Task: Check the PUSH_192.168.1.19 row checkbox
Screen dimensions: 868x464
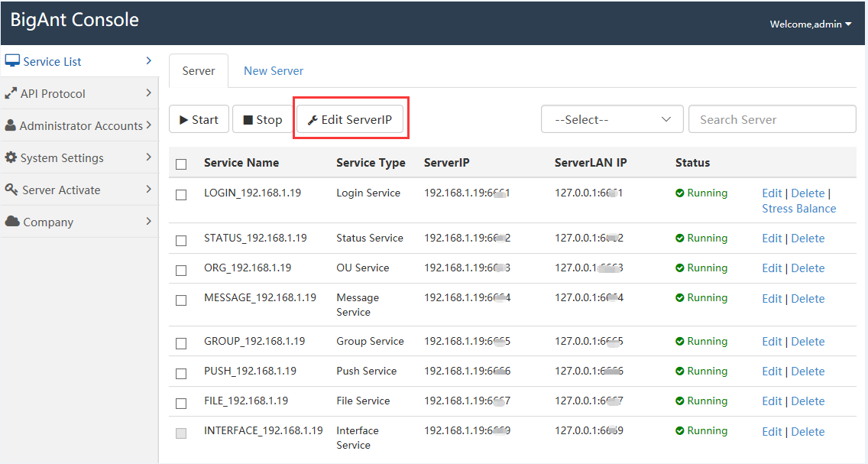Action: [x=181, y=374]
